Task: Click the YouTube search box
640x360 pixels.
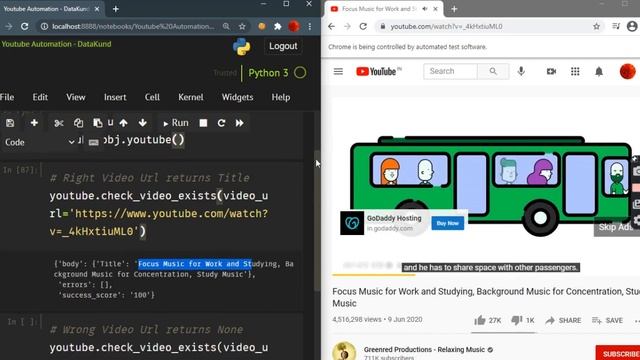Action: point(450,71)
